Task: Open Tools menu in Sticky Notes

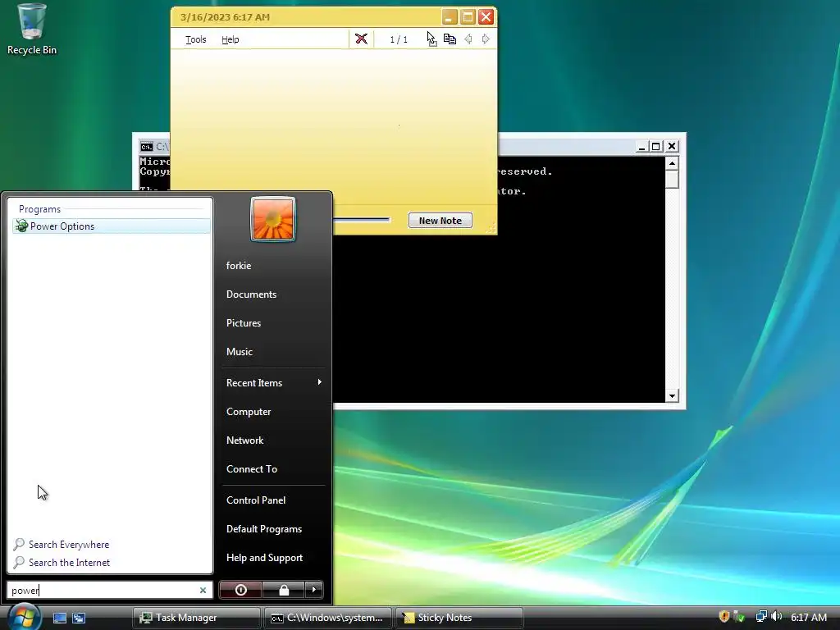Action: [x=195, y=39]
